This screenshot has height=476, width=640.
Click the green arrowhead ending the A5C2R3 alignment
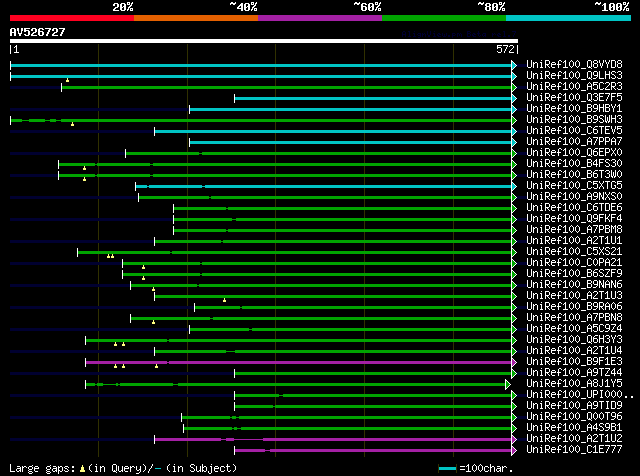[x=514, y=87]
